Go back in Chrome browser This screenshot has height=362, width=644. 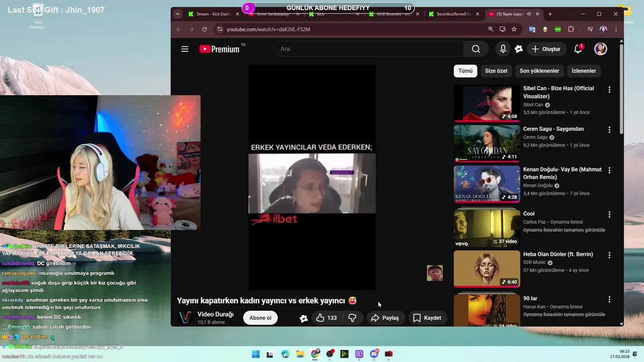(179, 29)
